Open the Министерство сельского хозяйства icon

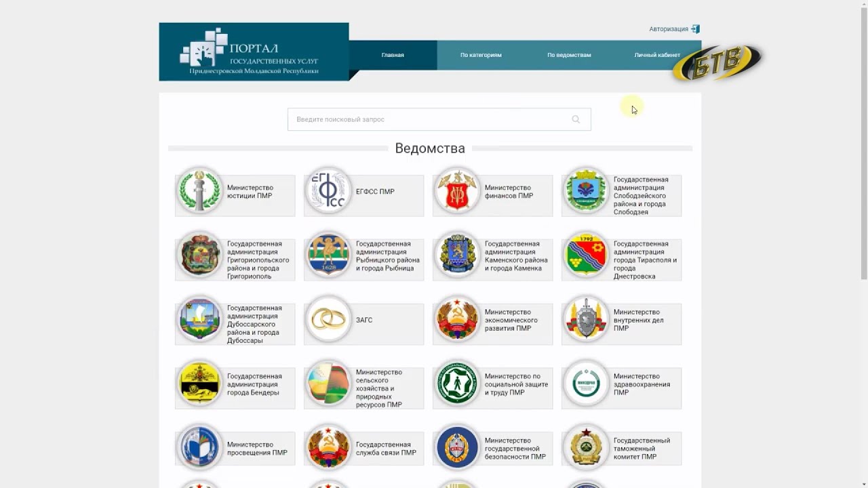coord(328,384)
